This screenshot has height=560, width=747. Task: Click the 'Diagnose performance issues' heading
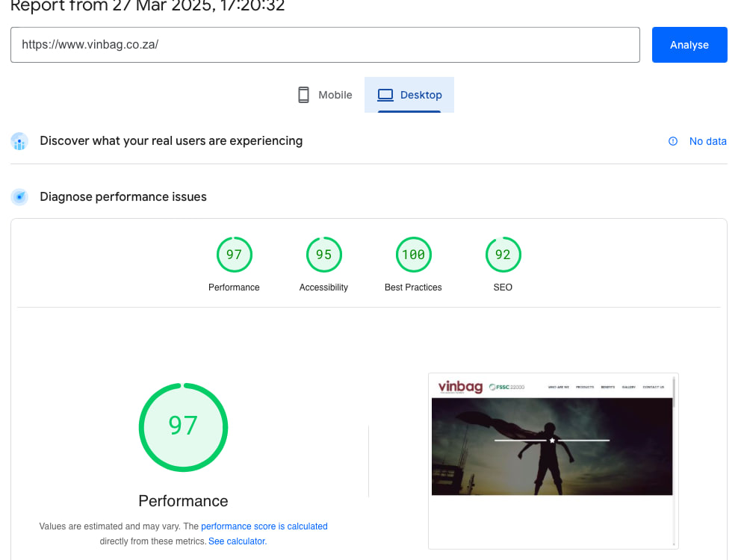pos(123,196)
